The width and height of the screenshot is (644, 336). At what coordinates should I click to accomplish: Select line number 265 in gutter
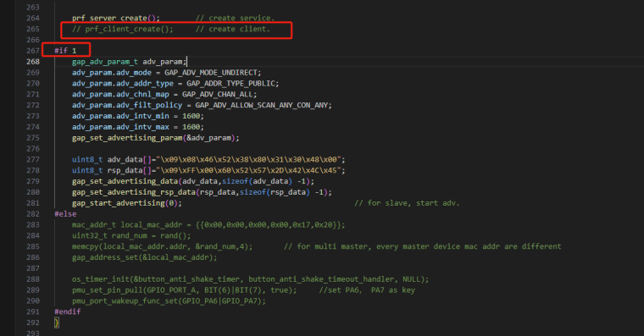pos(33,29)
